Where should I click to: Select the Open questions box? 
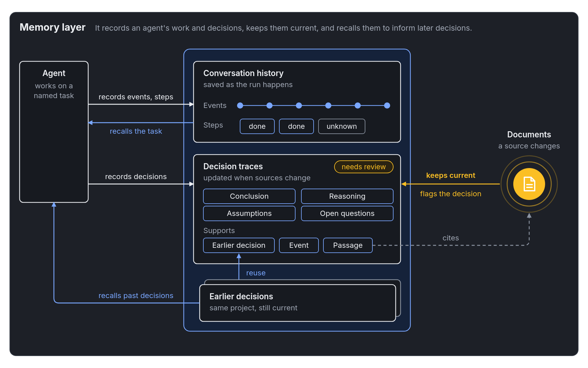click(347, 213)
